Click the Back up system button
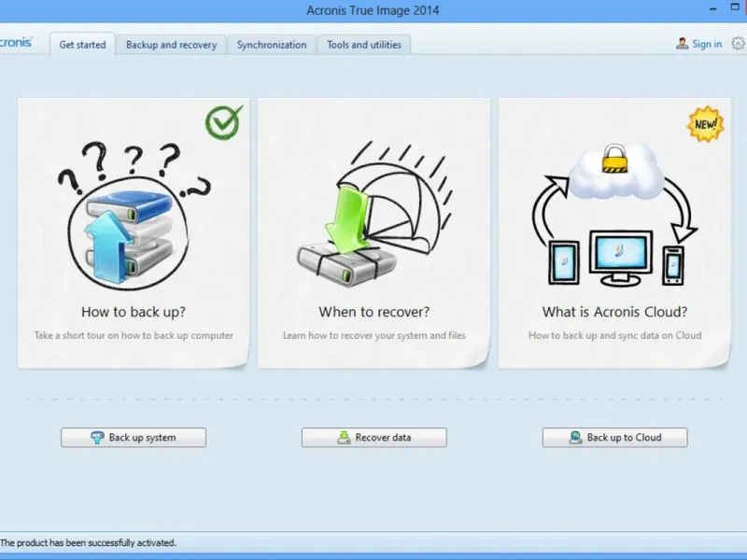This screenshot has width=747, height=560. (134, 437)
